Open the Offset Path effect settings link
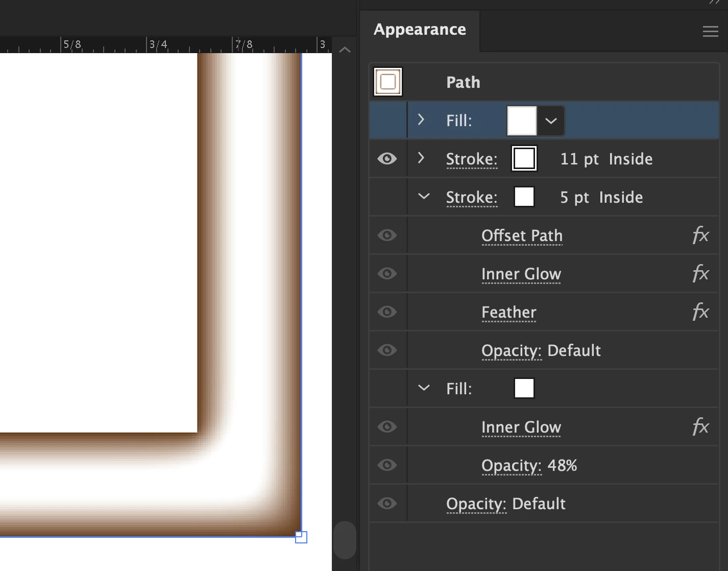Image resolution: width=728 pixels, height=571 pixels. tap(522, 235)
